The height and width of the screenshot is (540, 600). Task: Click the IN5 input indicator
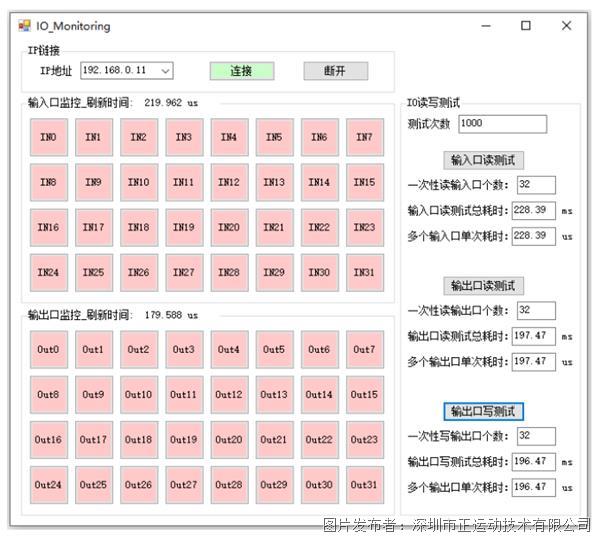(275, 137)
